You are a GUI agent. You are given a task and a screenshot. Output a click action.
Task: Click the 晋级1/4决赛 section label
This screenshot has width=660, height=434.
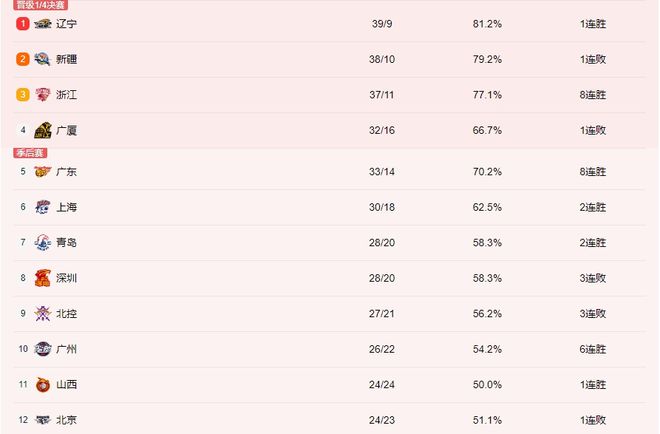(40, 5)
